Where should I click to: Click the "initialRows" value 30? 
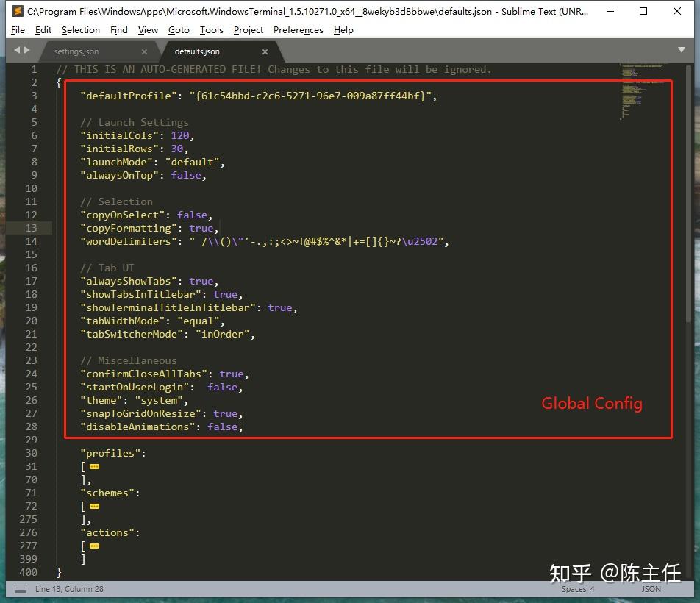(177, 149)
